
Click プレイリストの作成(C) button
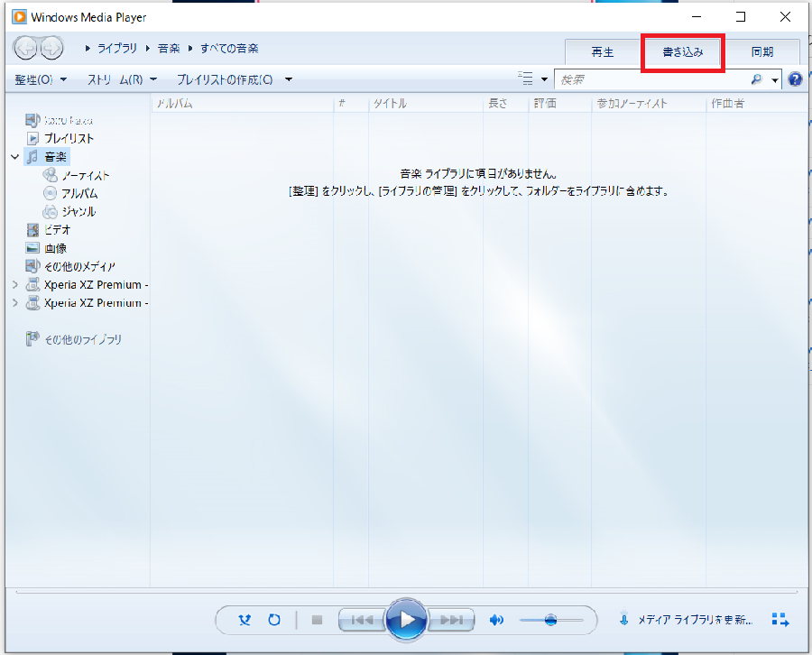point(225,79)
